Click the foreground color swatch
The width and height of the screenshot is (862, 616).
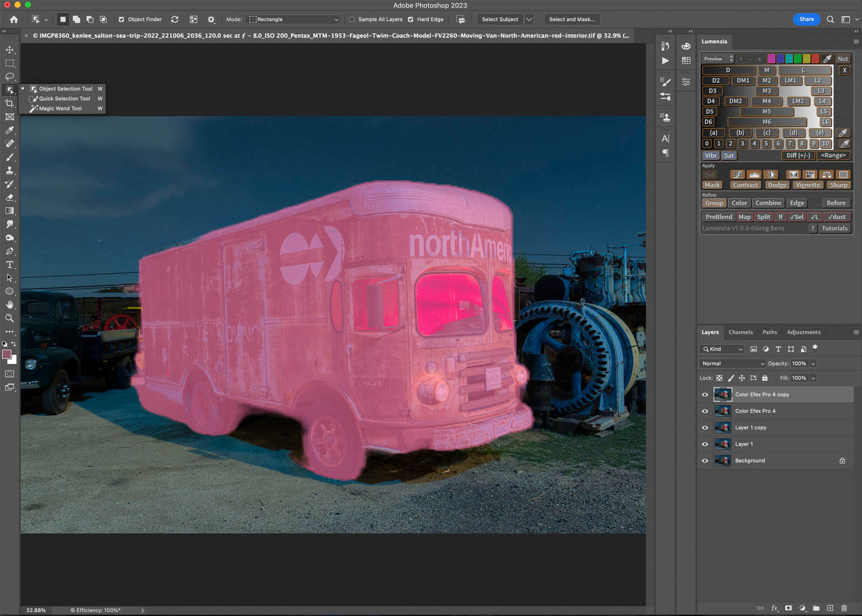[x=7, y=354]
